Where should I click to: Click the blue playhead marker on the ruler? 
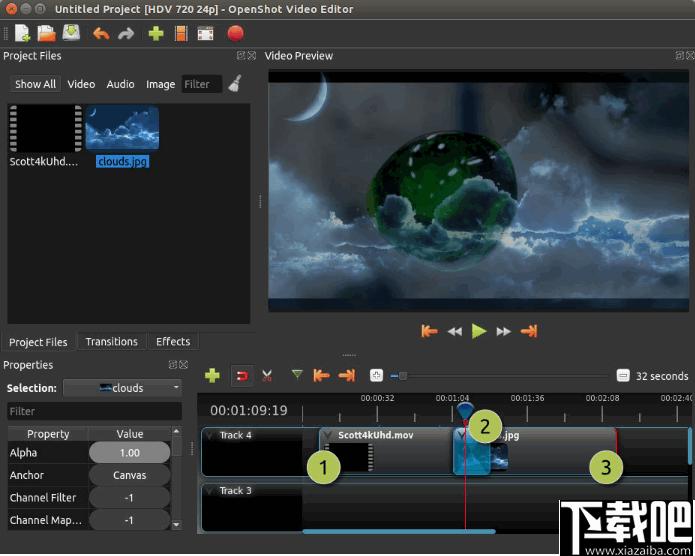coord(465,411)
